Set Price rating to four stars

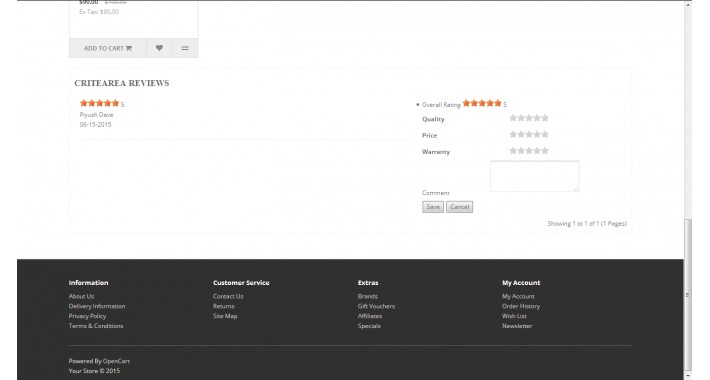(537, 135)
